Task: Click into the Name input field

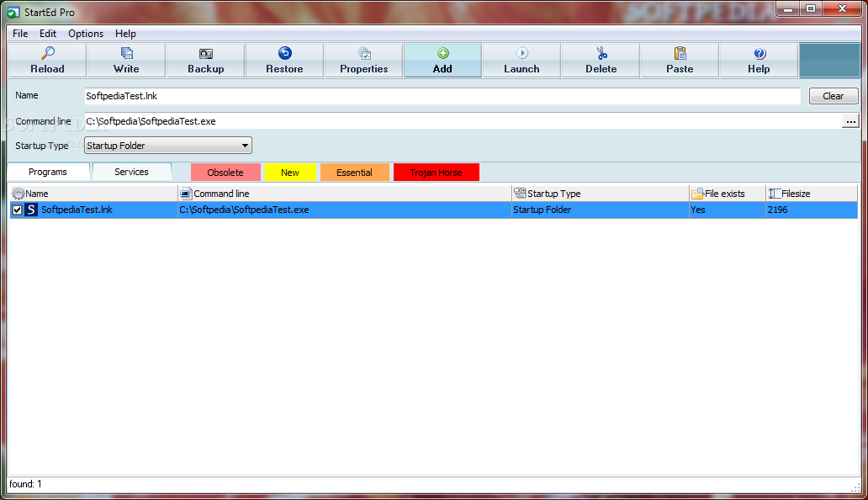Action: 442,96
